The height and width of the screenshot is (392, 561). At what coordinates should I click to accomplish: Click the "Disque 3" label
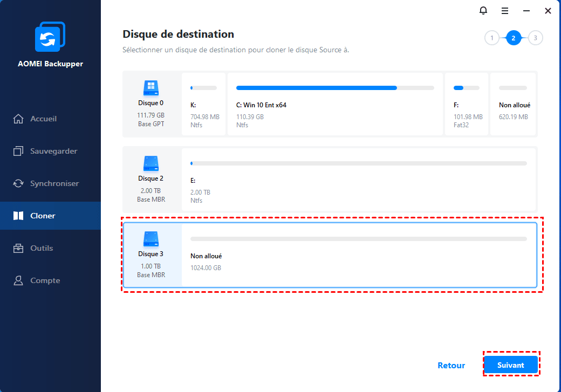click(151, 254)
